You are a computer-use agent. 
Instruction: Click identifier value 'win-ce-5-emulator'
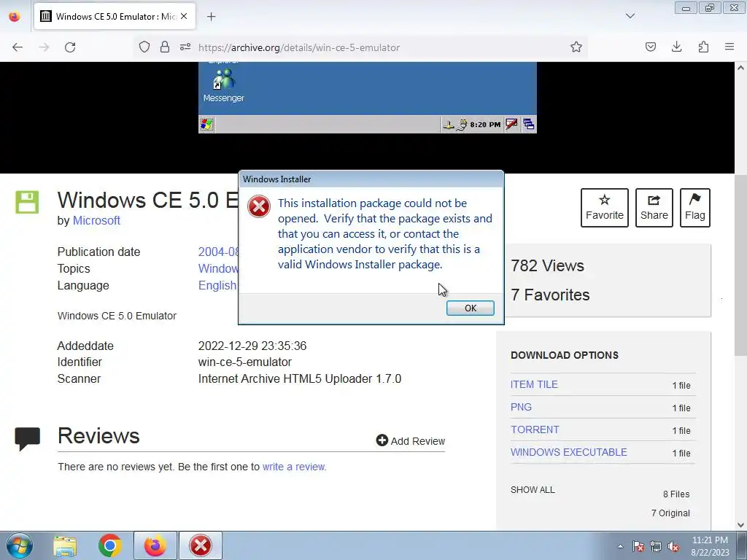[245, 362]
